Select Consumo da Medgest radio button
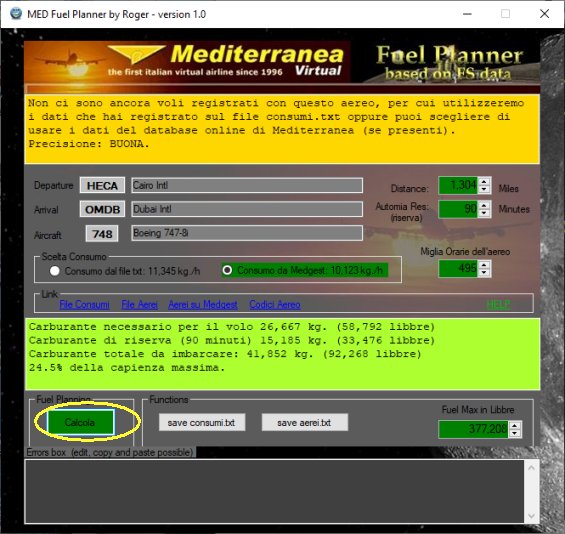This screenshot has width=565, height=534. click(227, 270)
